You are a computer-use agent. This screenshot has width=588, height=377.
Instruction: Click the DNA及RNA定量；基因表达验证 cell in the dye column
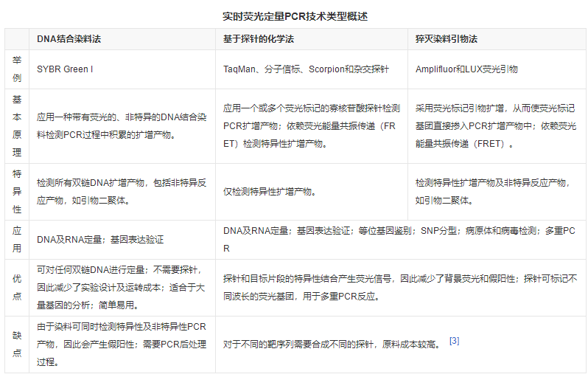[100, 240]
